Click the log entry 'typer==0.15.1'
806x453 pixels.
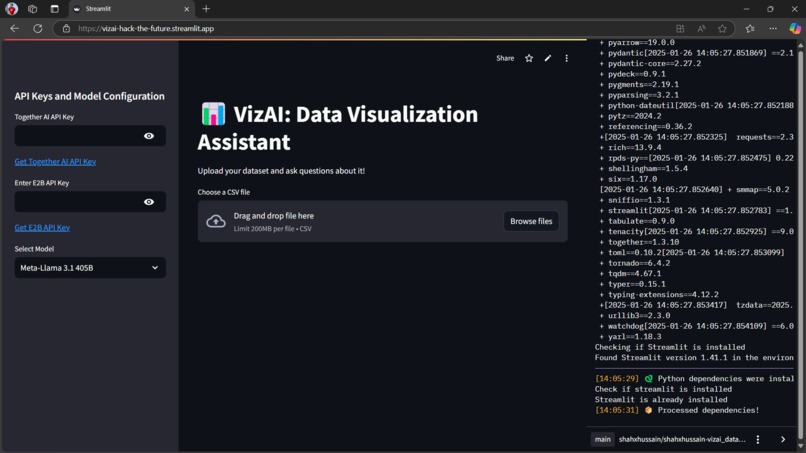point(632,284)
